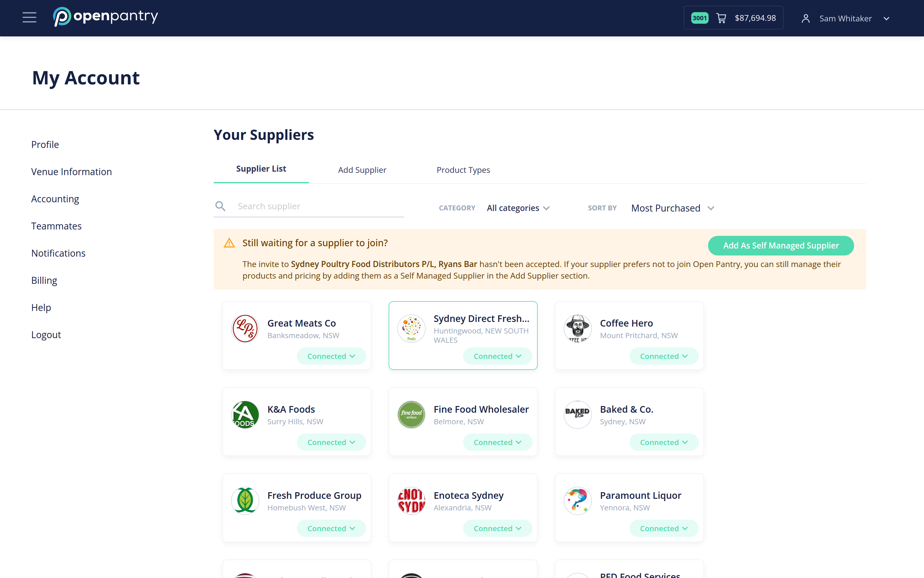The width and height of the screenshot is (924, 578).
Task: Click Paramount Liquor logo
Action: [578, 500]
